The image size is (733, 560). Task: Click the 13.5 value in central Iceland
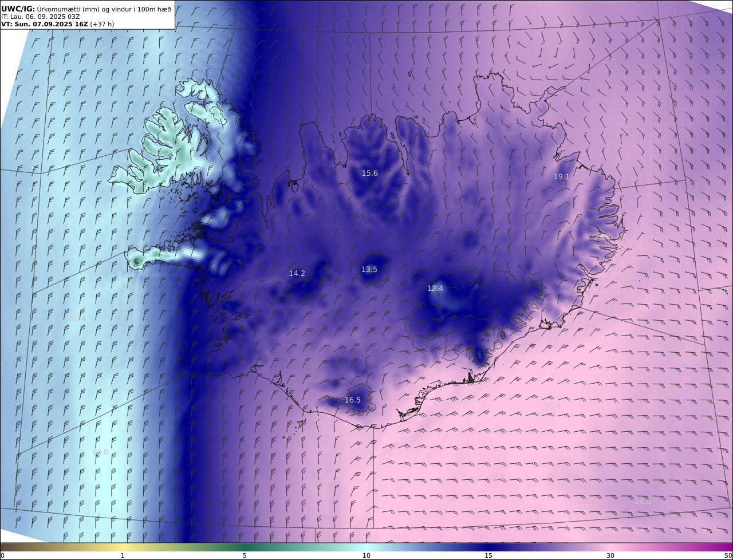coord(369,270)
